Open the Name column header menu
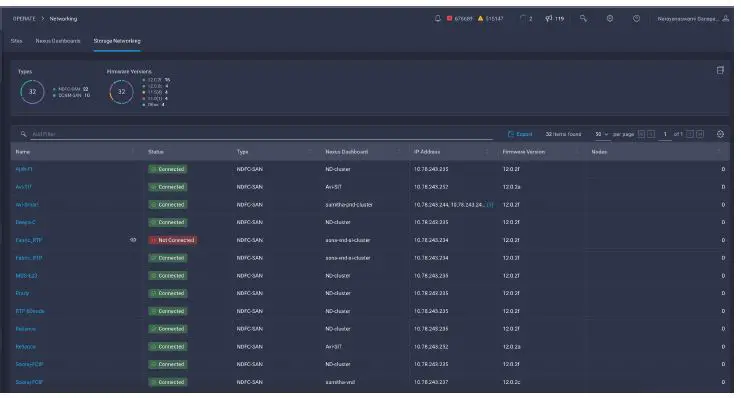Screen dimensions: 741x398 (133, 152)
